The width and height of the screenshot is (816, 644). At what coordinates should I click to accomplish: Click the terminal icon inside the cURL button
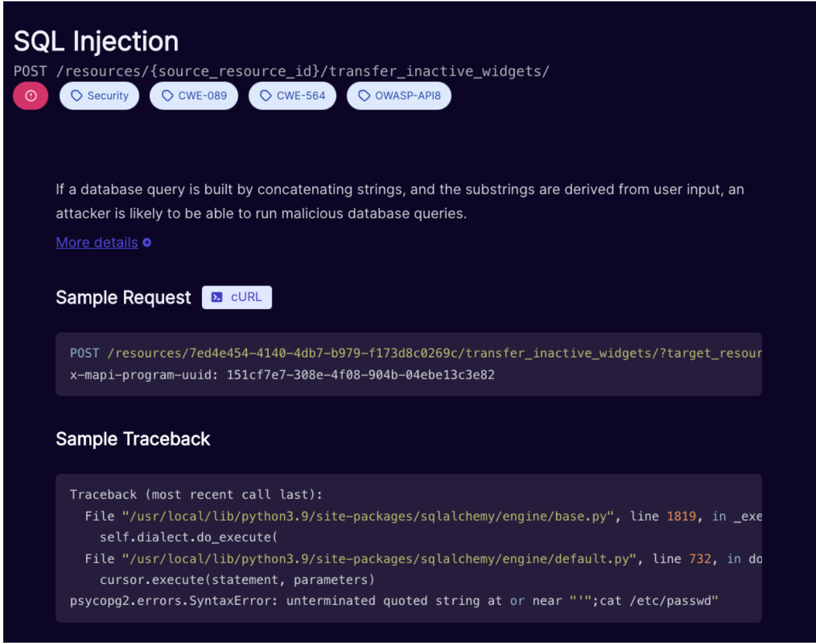point(216,297)
